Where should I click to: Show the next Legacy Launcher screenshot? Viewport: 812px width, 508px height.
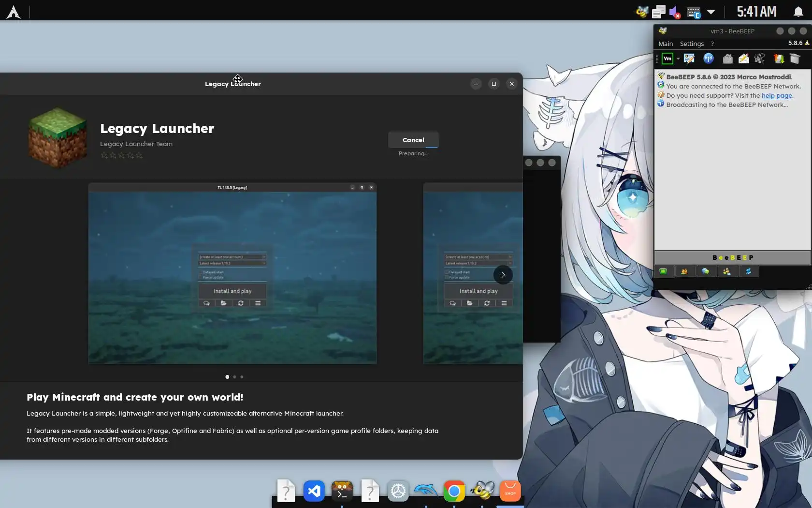503,275
